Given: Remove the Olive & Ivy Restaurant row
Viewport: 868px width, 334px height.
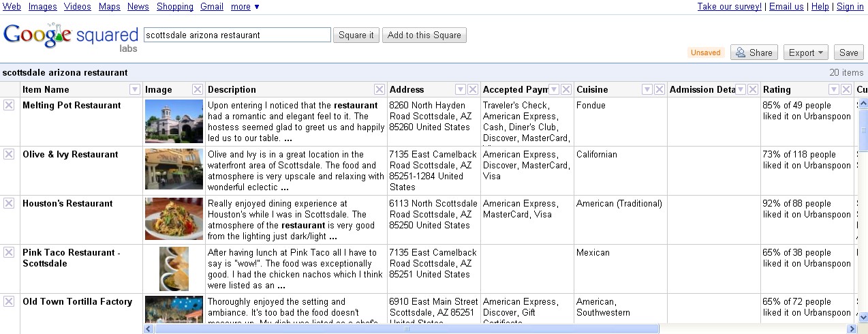Looking at the screenshot, I should point(9,154).
